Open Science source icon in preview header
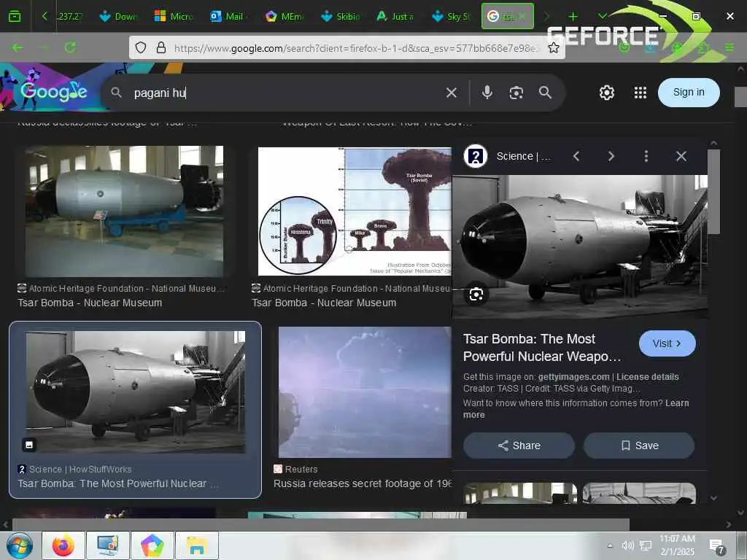This screenshot has width=747, height=560. [476, 156]
